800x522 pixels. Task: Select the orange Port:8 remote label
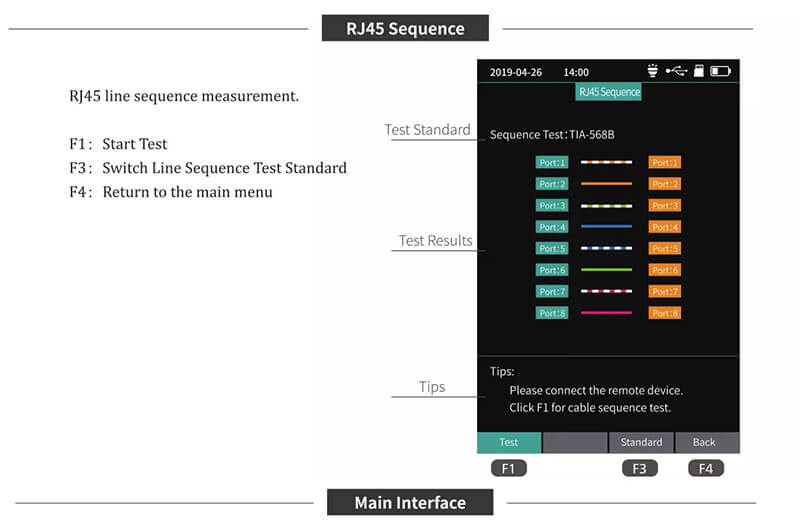[664, 313]
